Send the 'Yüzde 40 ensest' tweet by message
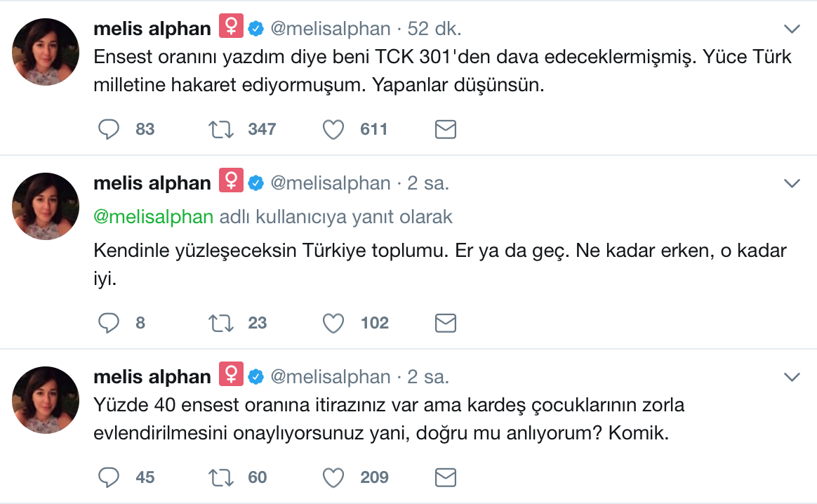 [x=446, y=477]
